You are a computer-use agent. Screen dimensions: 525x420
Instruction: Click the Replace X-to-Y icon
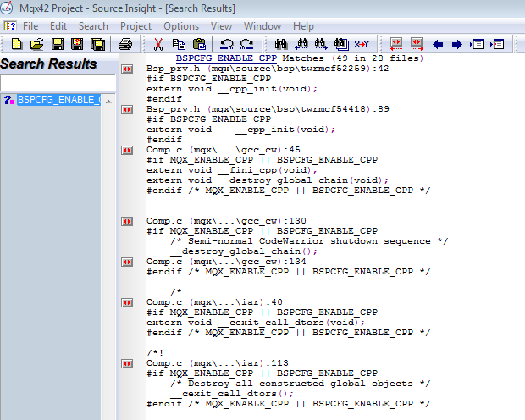pyautogui.click(x=362, y=44)
